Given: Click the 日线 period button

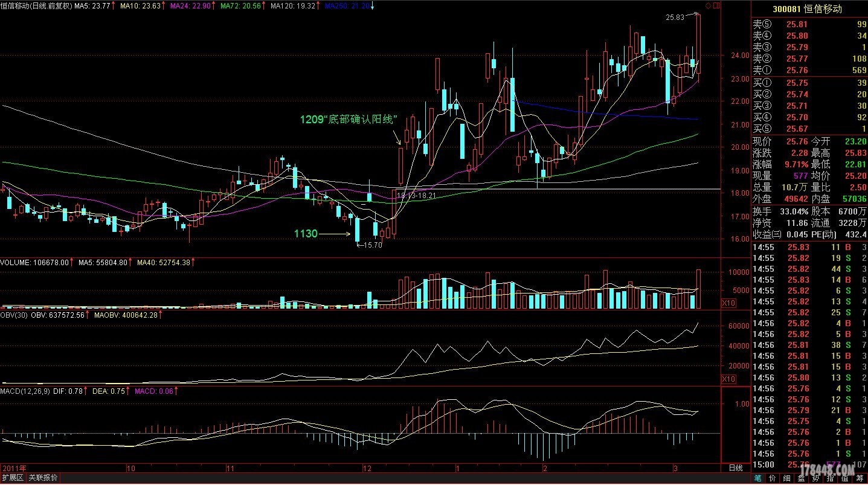Looking at the screenshot, I should (735, 469).
